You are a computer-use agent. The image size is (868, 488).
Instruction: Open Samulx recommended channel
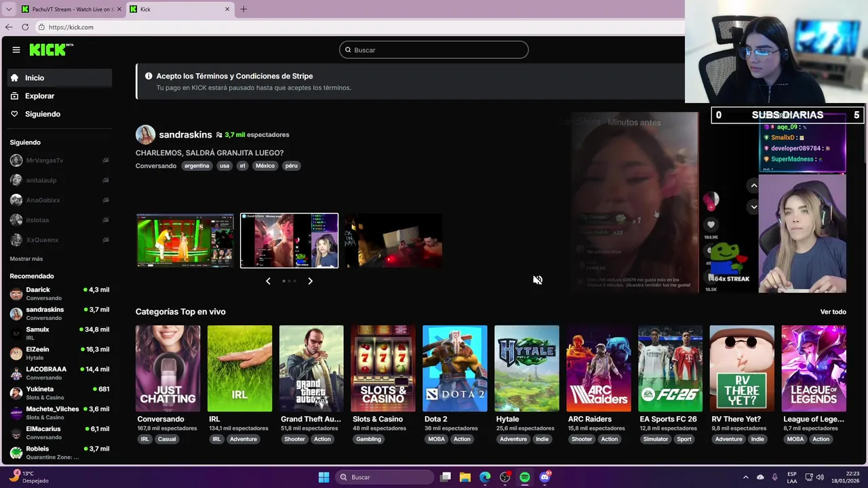60,333
